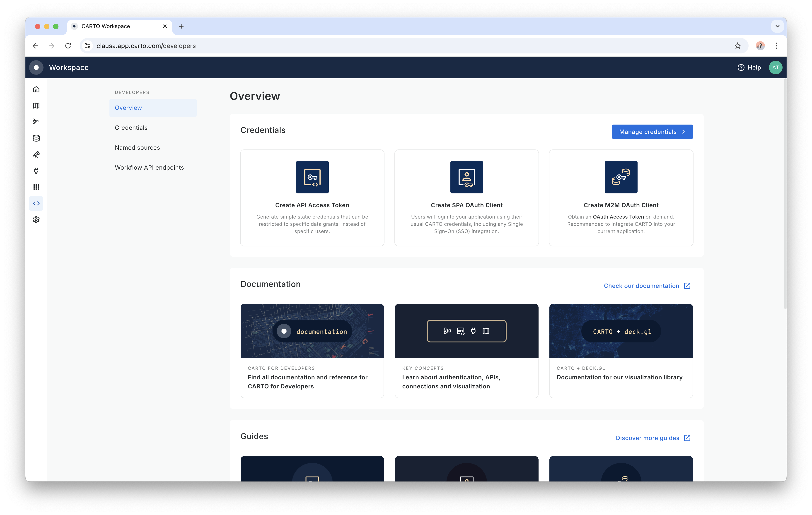
Task: Expand the browser tab search dropdown
Action: 777,26
